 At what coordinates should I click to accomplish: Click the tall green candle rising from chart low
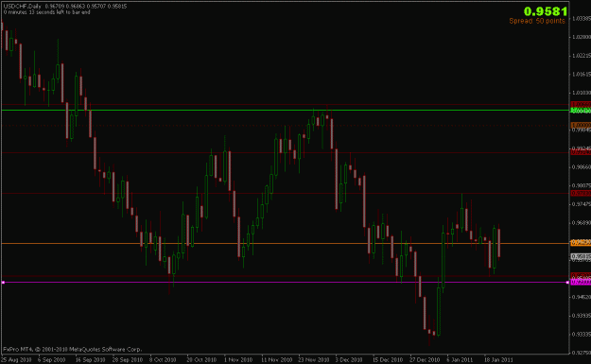439,311
